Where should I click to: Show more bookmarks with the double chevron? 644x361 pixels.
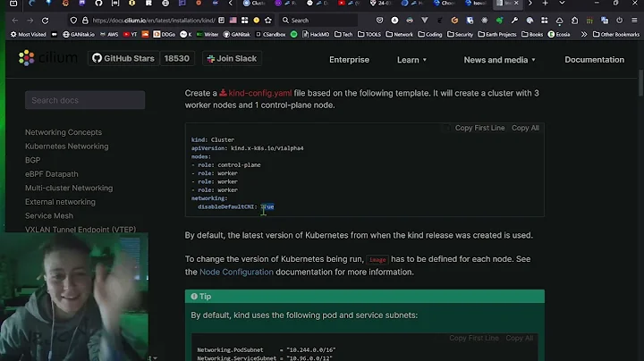(x=583, y=35)
